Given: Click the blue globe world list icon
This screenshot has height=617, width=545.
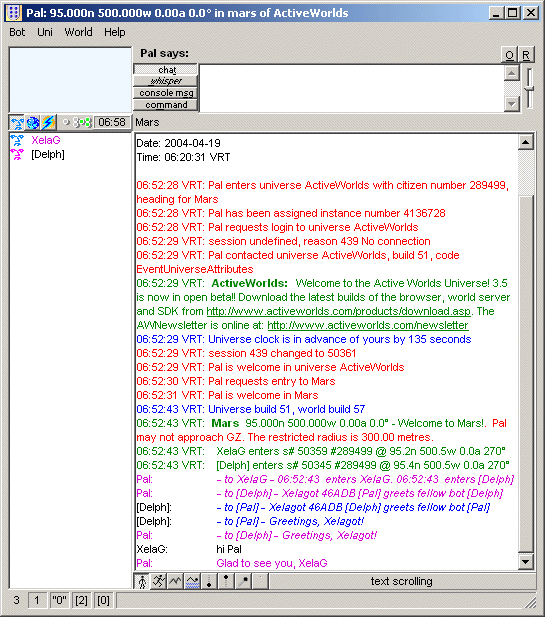Looking at the screenshot, I should click(x=33, y=123).
